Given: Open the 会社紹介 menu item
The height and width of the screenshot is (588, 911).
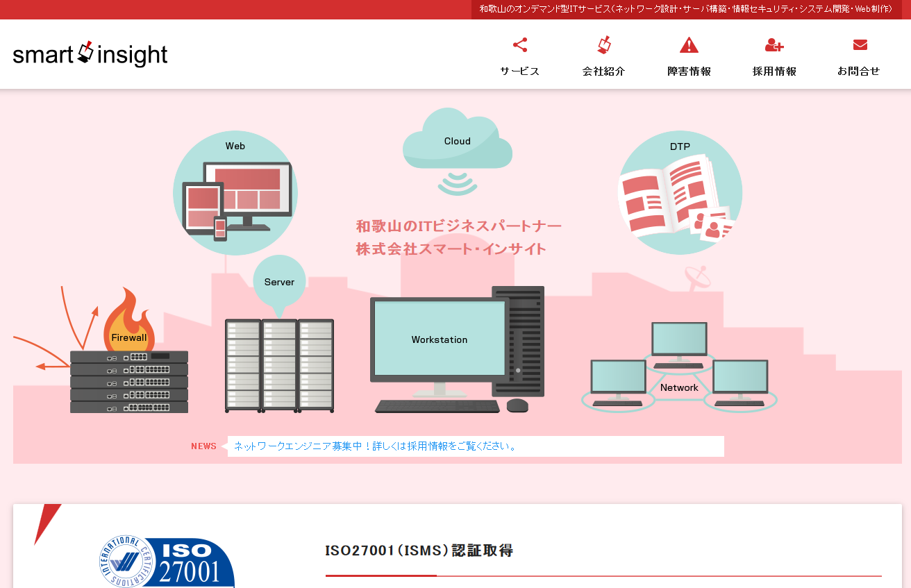Looking at the screenshot, I should click(604, 71).
